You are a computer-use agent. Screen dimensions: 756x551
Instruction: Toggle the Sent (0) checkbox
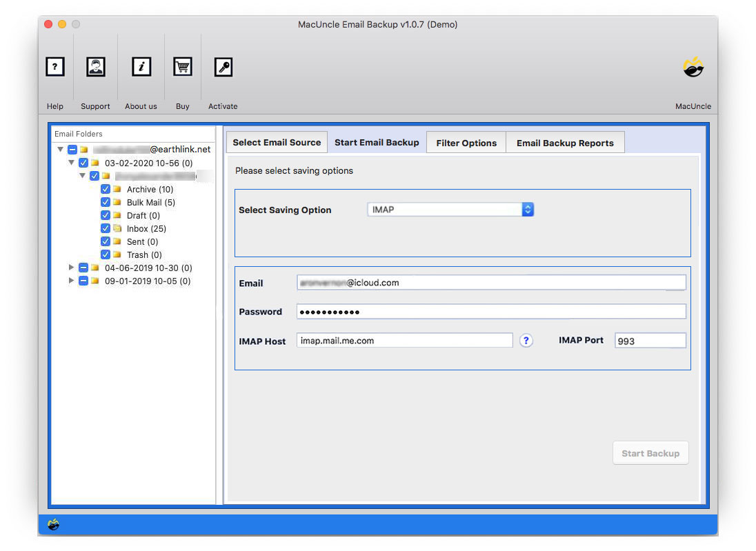click(x=105, y=241)
